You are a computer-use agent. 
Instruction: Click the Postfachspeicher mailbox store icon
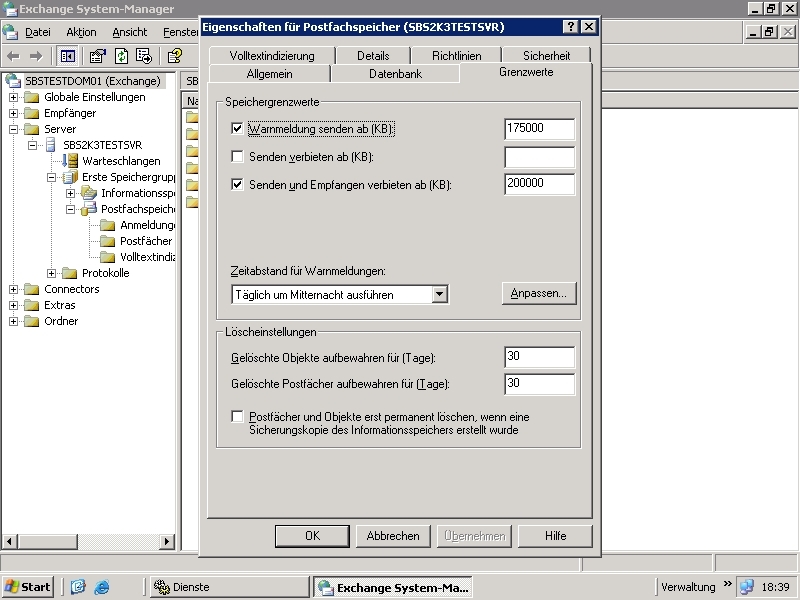pyautogui.click(x=89, y=209)
